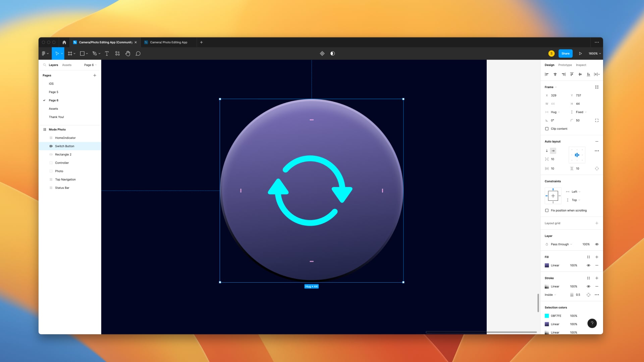
Task: Enable the Clip content checkbox
Action: [547, 129]
